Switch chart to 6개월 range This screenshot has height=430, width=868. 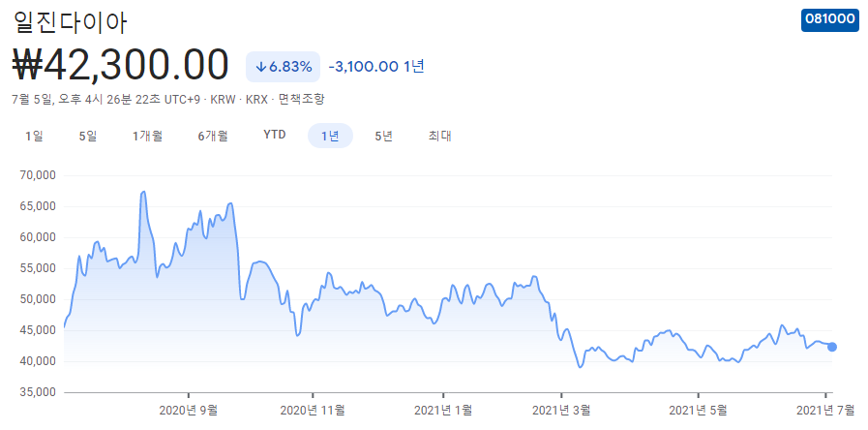click(x=213, y=136)
